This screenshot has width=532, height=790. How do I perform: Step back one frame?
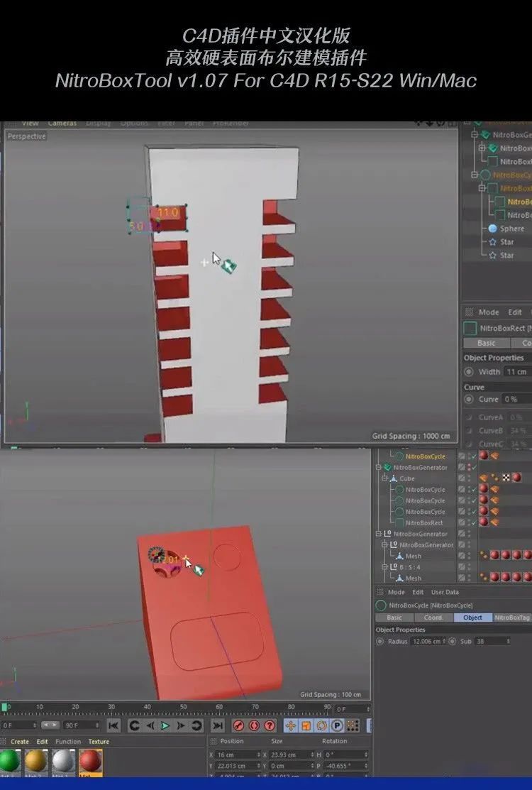pos(150,725)
